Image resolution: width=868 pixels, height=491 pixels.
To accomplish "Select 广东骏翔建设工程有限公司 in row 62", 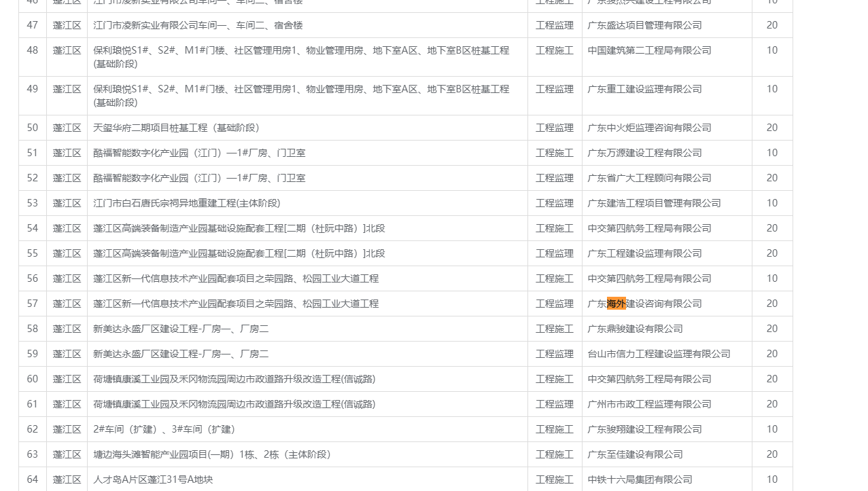I will click(x=644, y=429).
